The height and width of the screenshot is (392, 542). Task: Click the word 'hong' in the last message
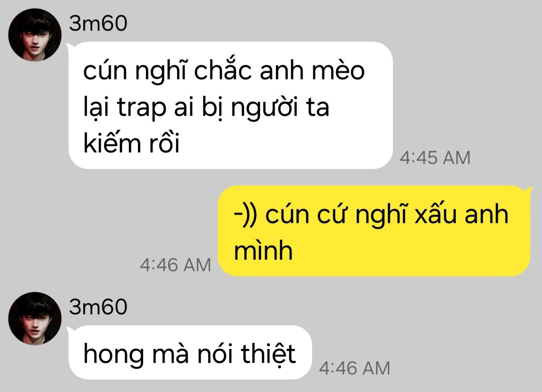point(114,355)
